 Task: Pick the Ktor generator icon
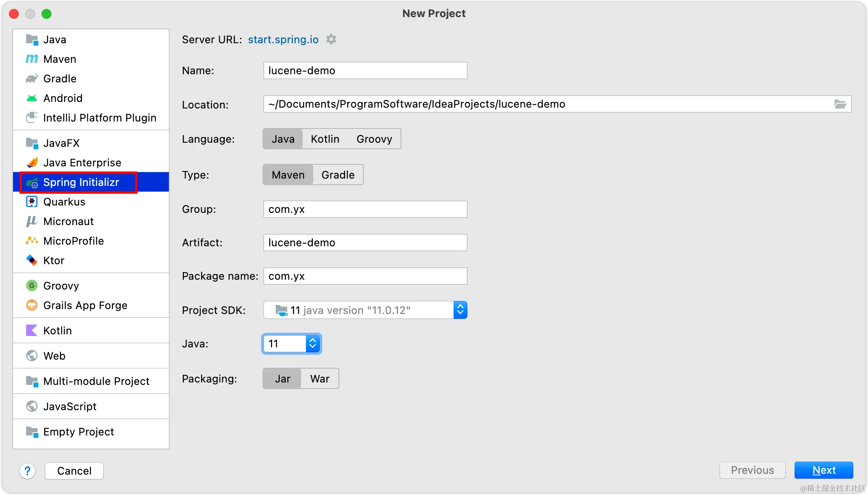tap(32, 261)
